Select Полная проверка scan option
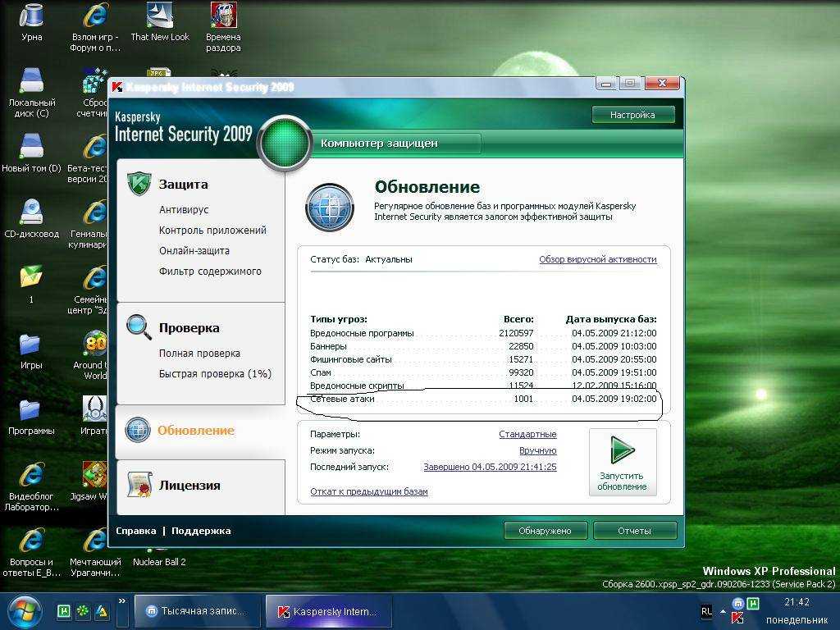The height and width of the screenshot is (630, 840). click(x=199, y=353)
